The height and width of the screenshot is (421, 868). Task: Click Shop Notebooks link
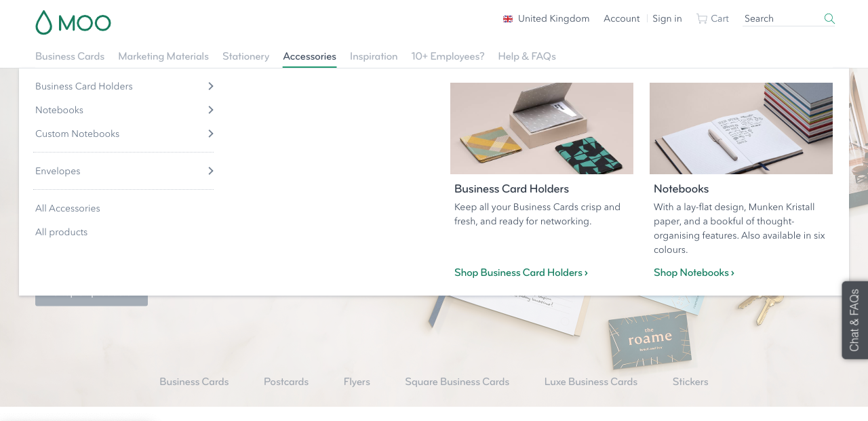(694, 273)
